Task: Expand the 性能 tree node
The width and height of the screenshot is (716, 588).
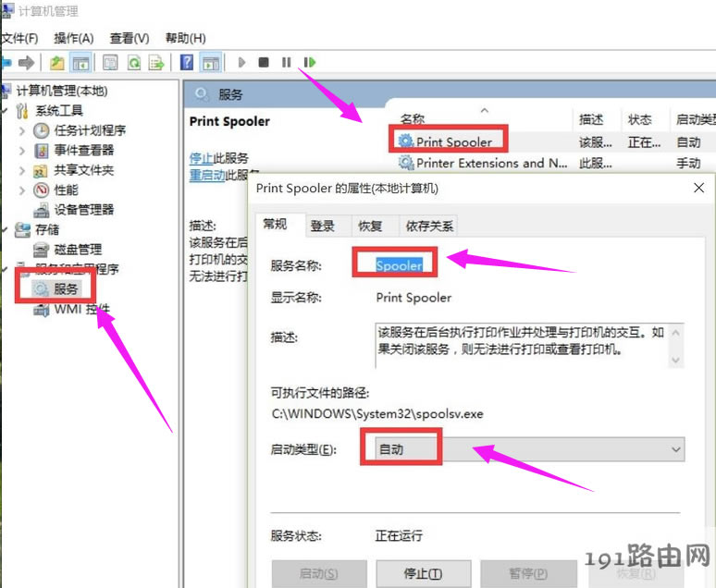Action: (22, 190)
